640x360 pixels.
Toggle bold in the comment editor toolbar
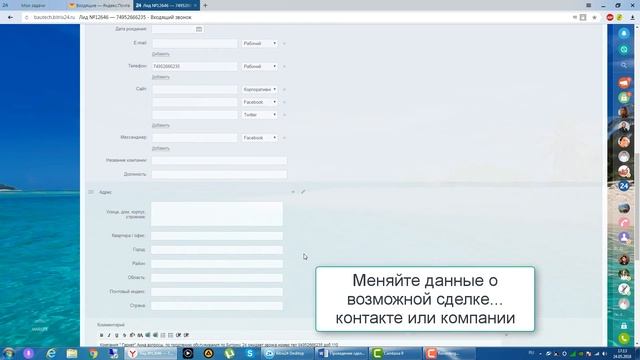pyautogui.click(x=101, y=335)
